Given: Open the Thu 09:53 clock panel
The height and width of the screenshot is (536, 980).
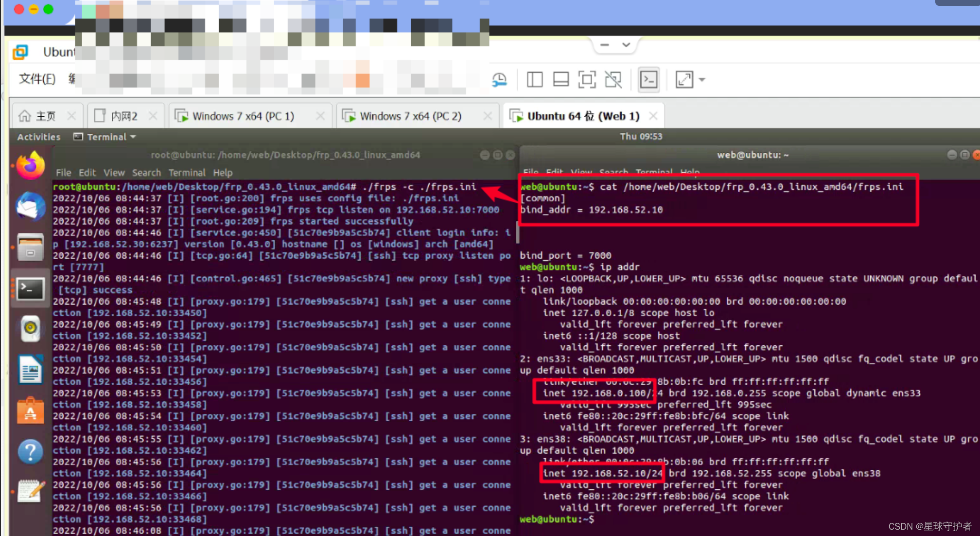Looking at the screenshot, I should tap(641, 137).
